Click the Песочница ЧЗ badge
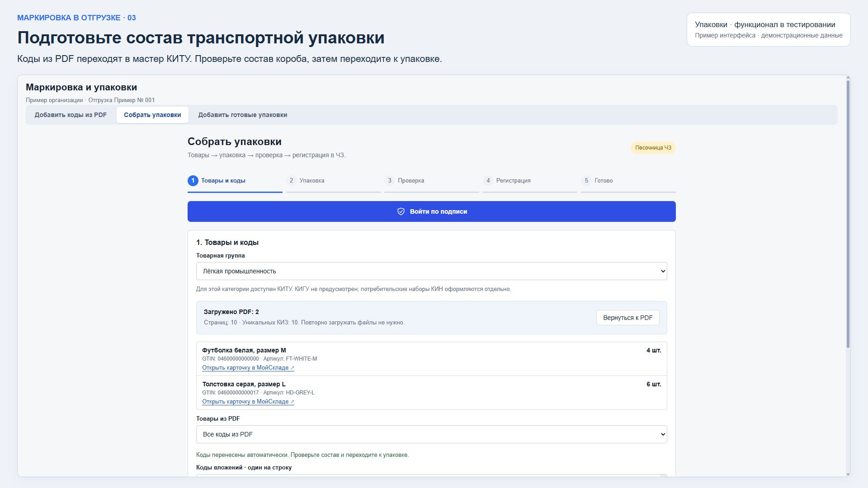This screenshot has height=488, width=868. pyautogui.click(x=653, y=148)
